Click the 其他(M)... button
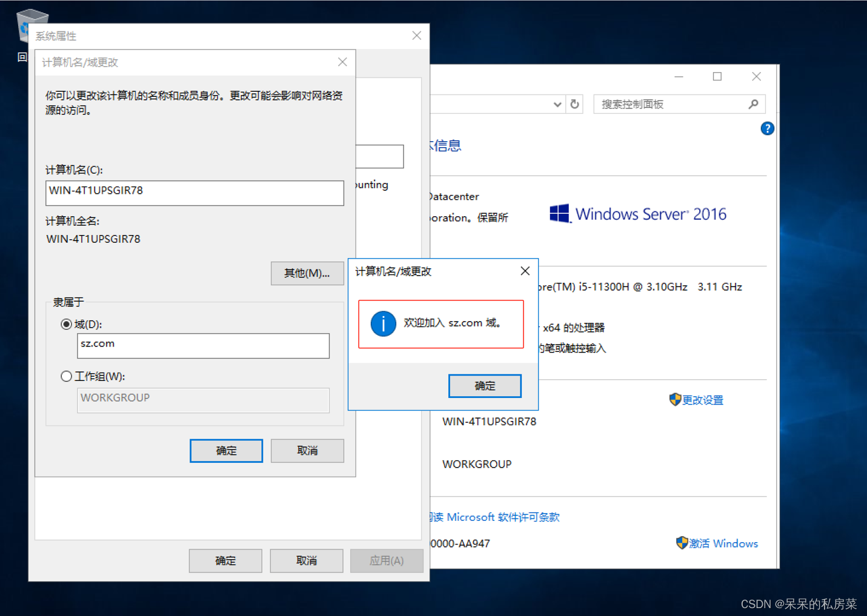 (307, 273)
